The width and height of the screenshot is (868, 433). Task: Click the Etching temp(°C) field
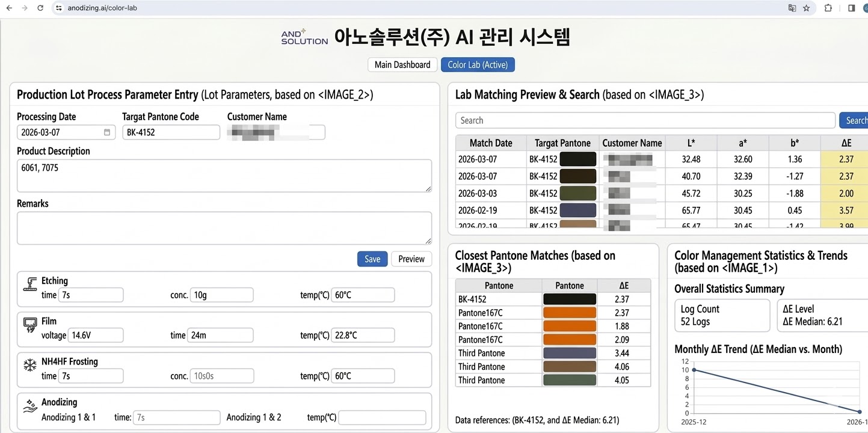(363, 295)
